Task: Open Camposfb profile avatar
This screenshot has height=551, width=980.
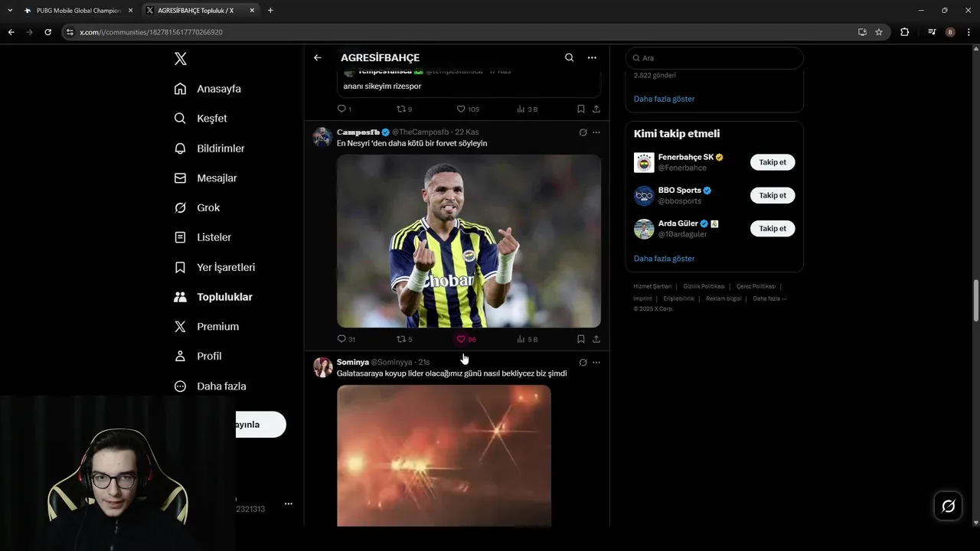Action: 322,137
